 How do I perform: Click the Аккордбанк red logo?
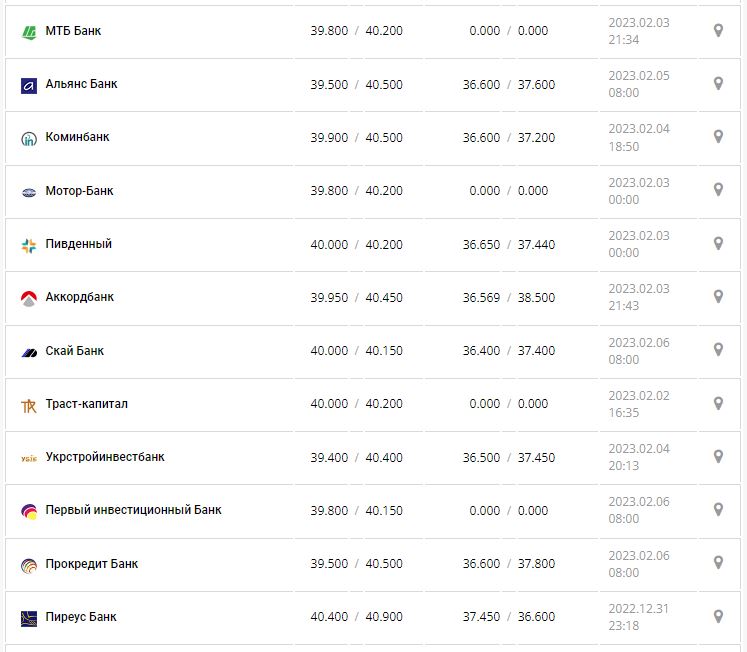pyautogui.click(x=29, y=298)
